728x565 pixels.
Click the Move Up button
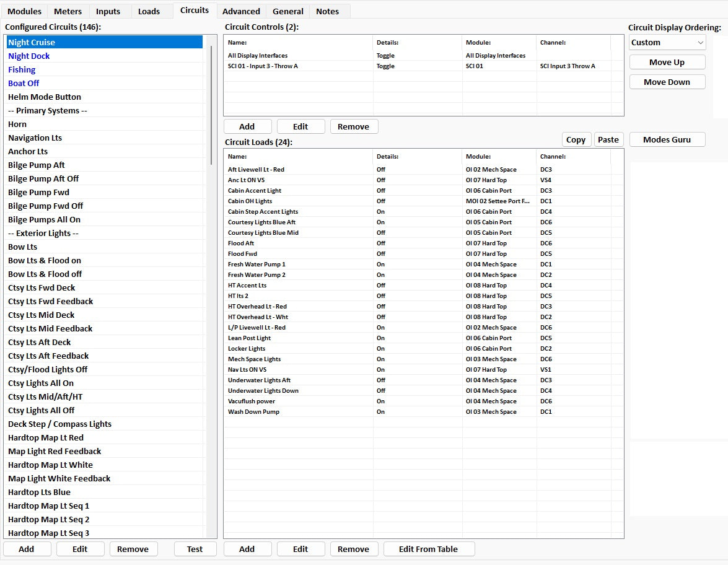coord(667,63)
